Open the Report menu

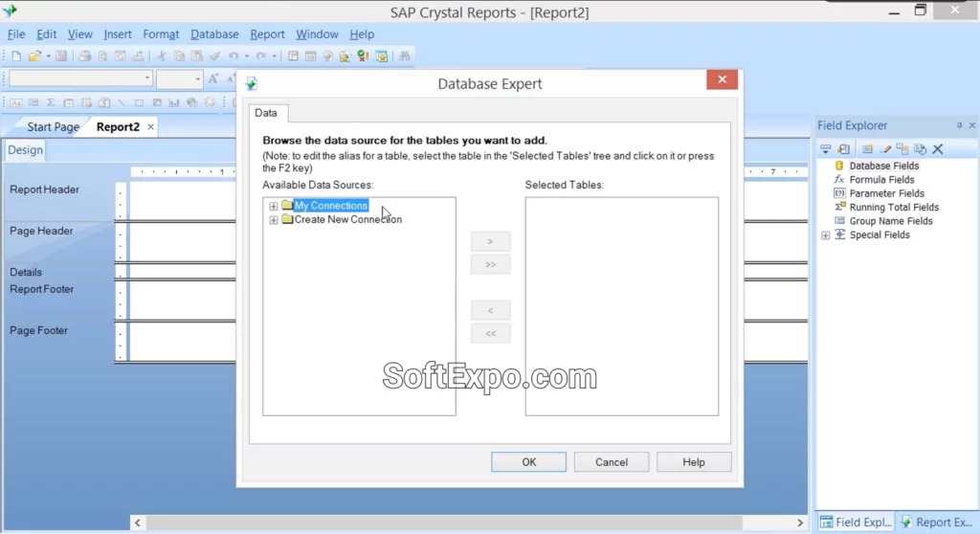click(x=267, y=34)
